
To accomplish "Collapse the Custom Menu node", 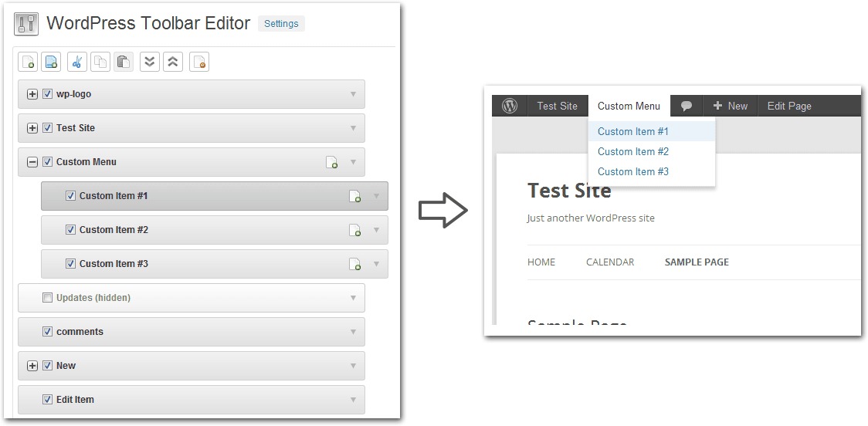I will [x=32, y=162].
